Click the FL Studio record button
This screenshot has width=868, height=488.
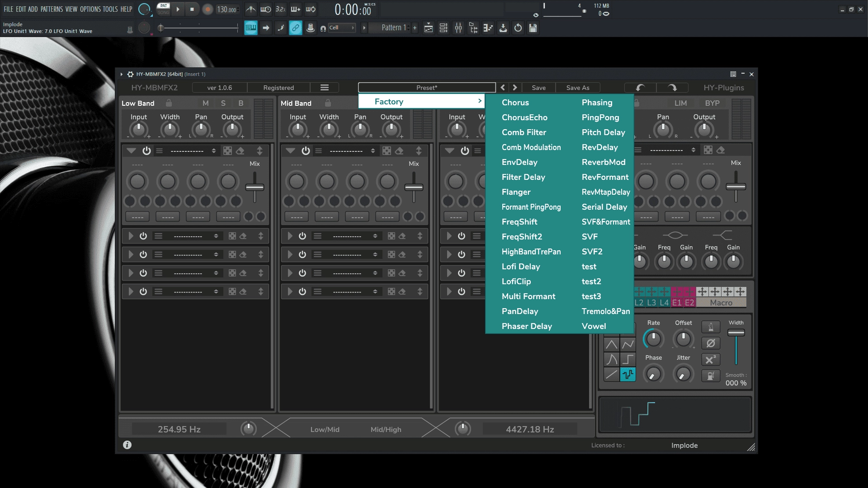(x=208, y=9)
